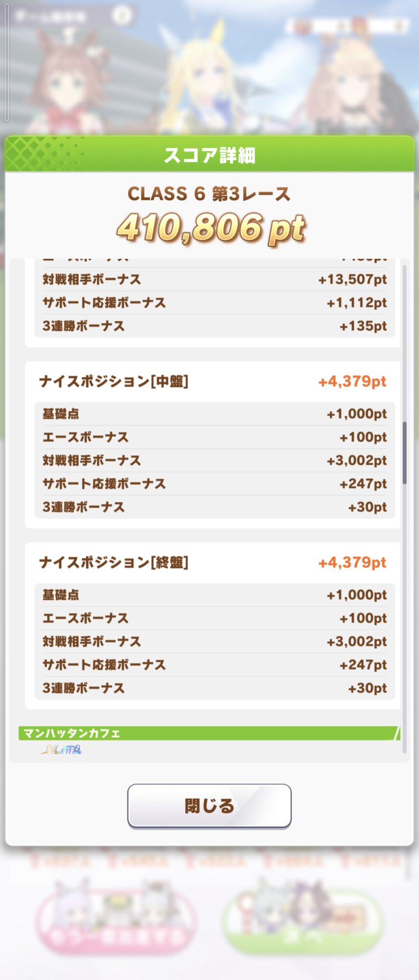Click 基礎点 row under ナイスポジション[中盤]

pyautogui.click(x=214, y=414)
